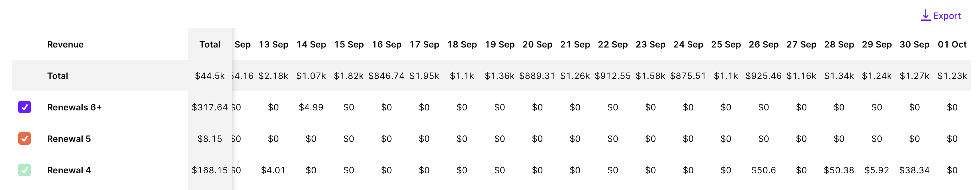This screenshot has height=190, width=980.
Task: Select the Renewals 6+ row label
Action: 74,107
